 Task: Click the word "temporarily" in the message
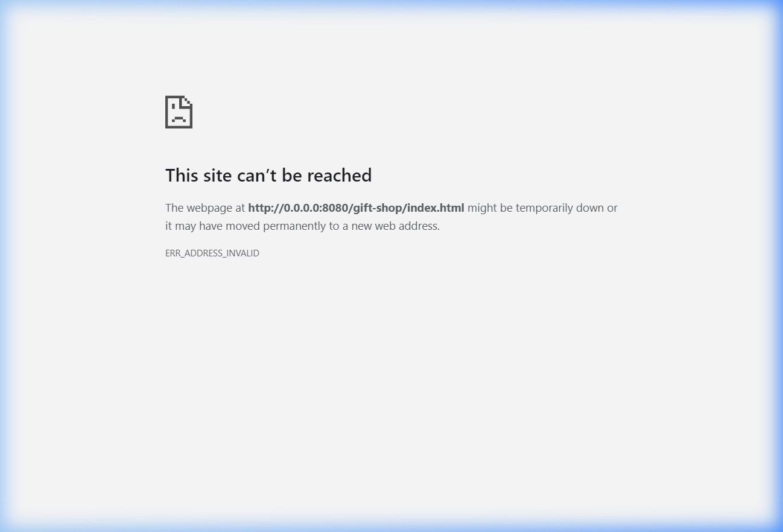pyautogui.click(x=545, y=208)
